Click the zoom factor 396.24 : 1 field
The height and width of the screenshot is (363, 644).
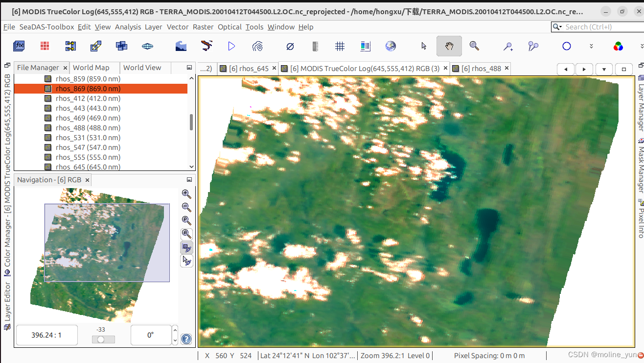(46, 335)
